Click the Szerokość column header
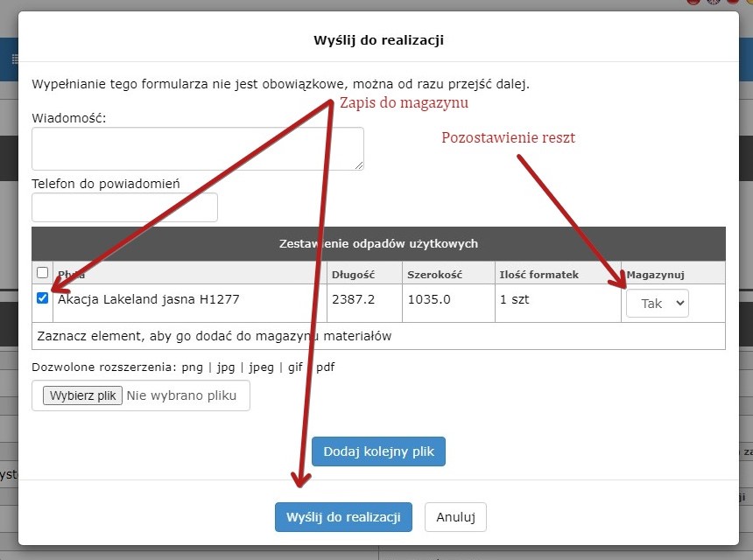Viewport: 753px width, 560px height. point(429,275)
